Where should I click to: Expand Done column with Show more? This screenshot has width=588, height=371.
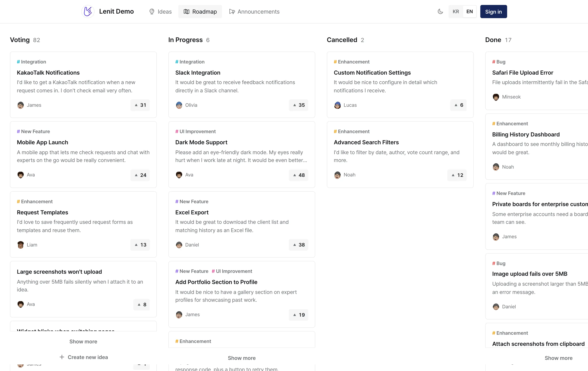[x=558, y=358]
